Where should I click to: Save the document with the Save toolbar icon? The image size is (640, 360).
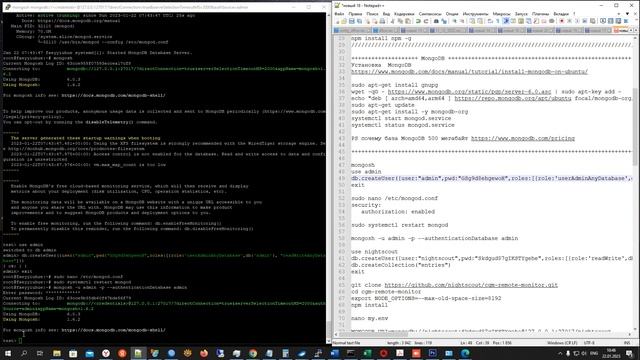pyautogui.click(x=351, y=21)
